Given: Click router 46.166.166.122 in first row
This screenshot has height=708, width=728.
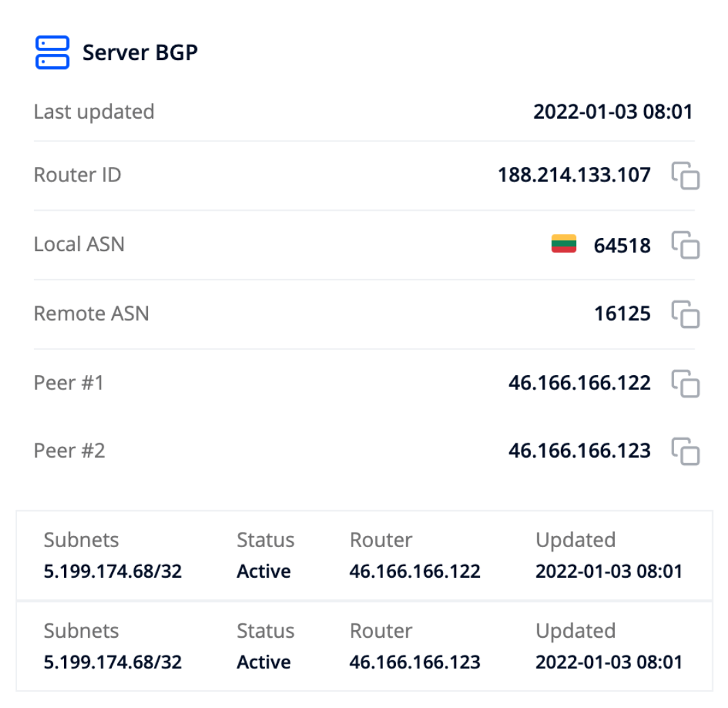Looking at the screenshot, I should [414, 571].
